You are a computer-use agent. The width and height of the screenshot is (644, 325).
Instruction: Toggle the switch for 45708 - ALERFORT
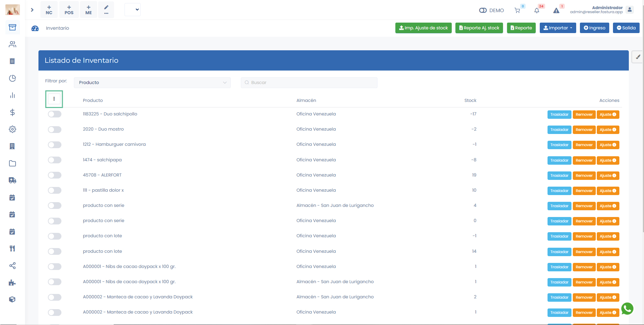tap(55, 175)
